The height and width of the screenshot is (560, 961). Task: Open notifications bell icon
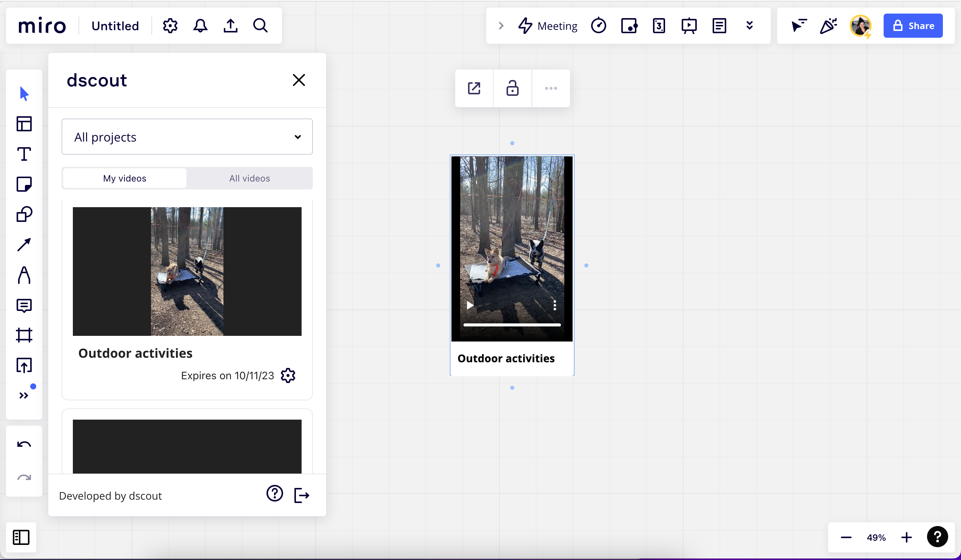tap(200, 26)
